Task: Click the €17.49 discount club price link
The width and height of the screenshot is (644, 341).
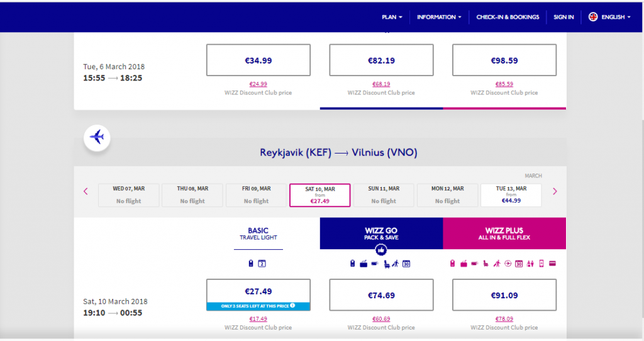Action: coord(258,319)
